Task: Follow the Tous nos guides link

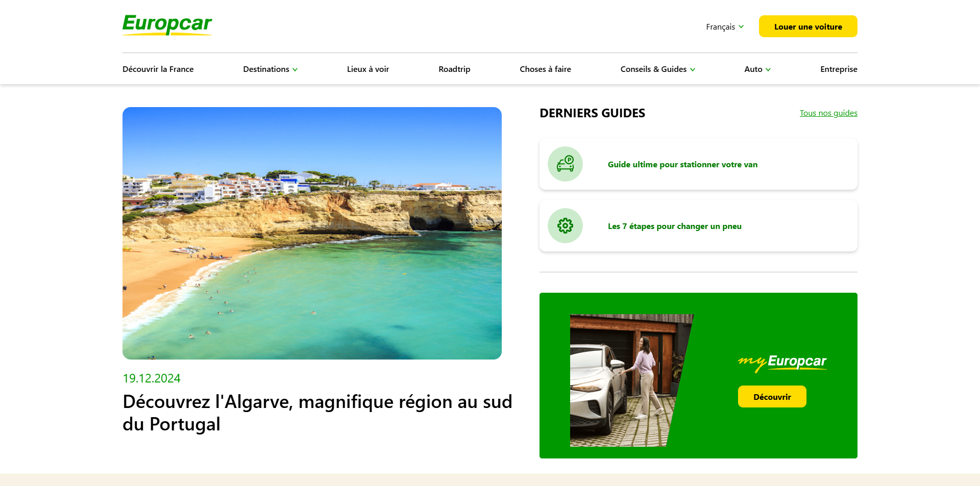Action: click(828, 113)
